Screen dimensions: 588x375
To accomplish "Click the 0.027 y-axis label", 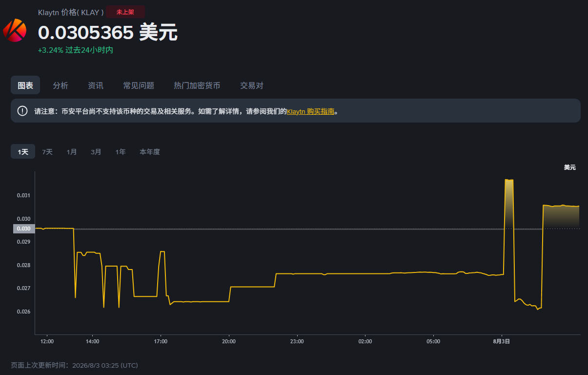I will [x=23, y=288].
